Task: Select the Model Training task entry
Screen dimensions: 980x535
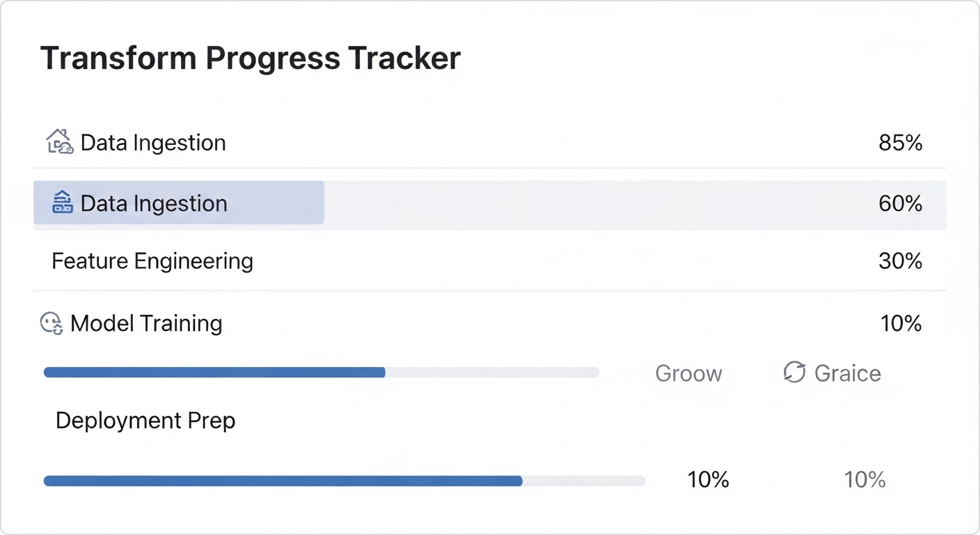Action: (146, 323)
